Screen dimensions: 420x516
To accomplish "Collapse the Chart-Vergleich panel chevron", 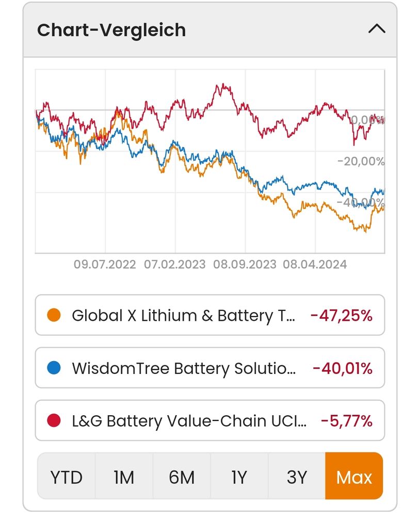I will (x=377, y=29).
